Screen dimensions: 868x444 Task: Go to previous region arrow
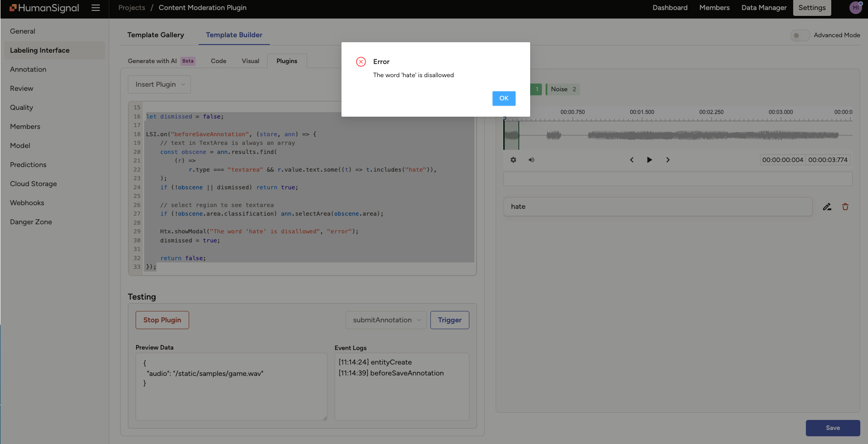(x=632, y=160)
